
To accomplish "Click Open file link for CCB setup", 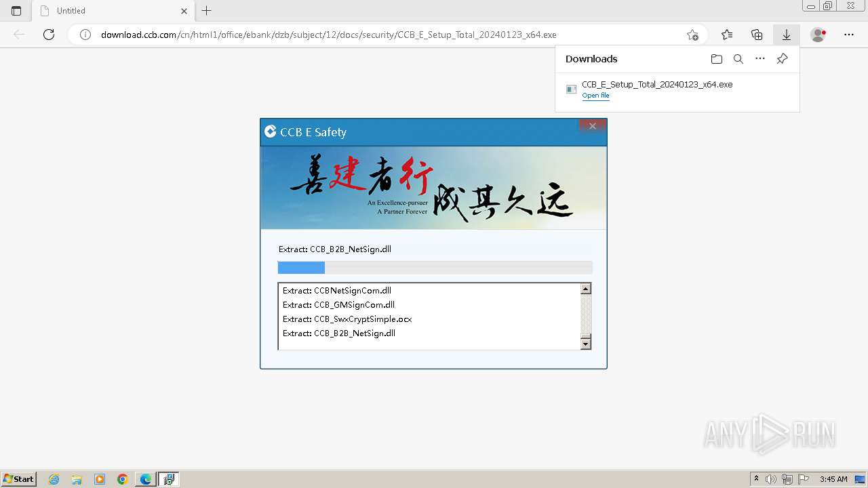I will (x=595, y=96).
